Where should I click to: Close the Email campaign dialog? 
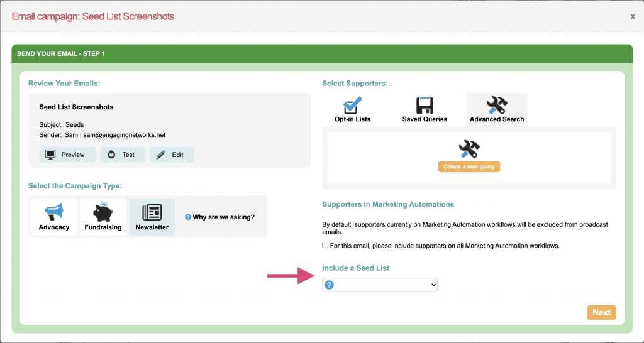(633, 16)
